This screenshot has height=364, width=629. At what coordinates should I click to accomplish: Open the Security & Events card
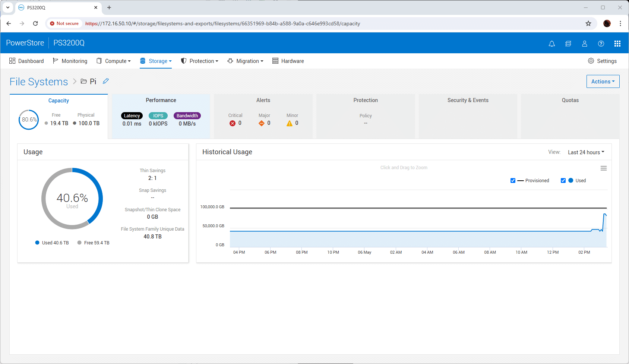468,116
